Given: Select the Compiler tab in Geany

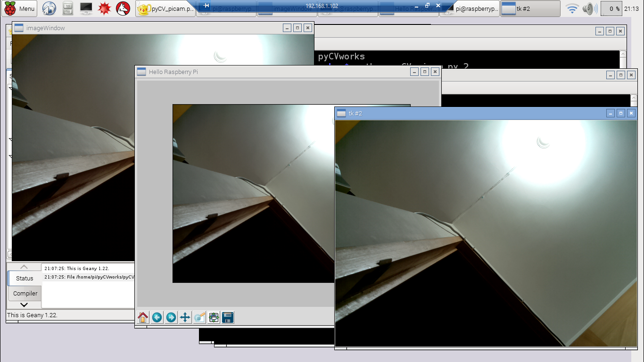Looking at the screenshot, I should click(25, 293).
